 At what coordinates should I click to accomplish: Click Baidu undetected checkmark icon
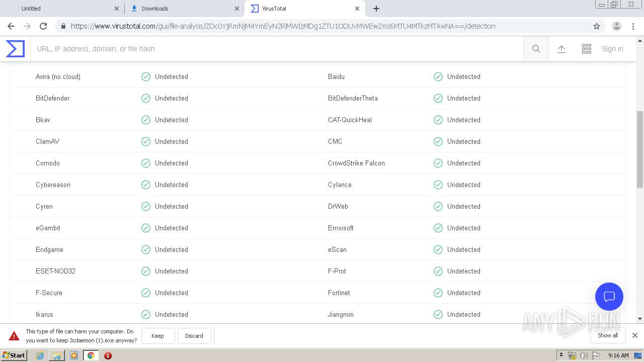point(438,76)
